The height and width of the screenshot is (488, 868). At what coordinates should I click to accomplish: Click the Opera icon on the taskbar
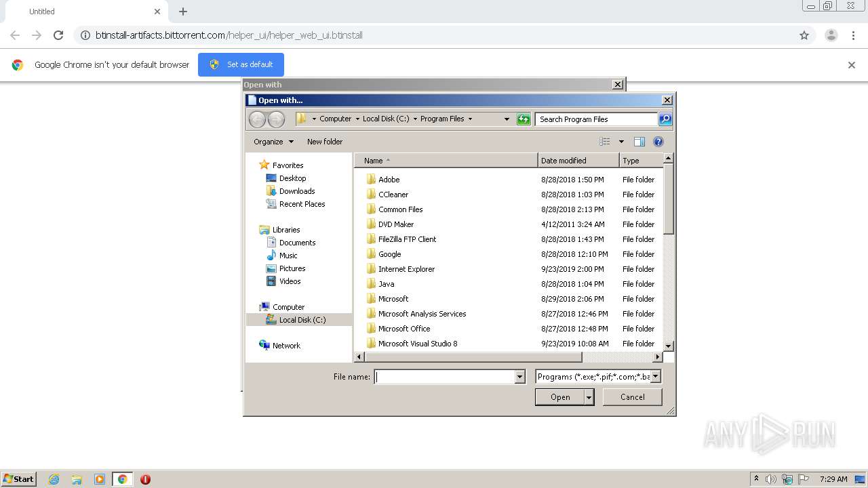point(145,479)
